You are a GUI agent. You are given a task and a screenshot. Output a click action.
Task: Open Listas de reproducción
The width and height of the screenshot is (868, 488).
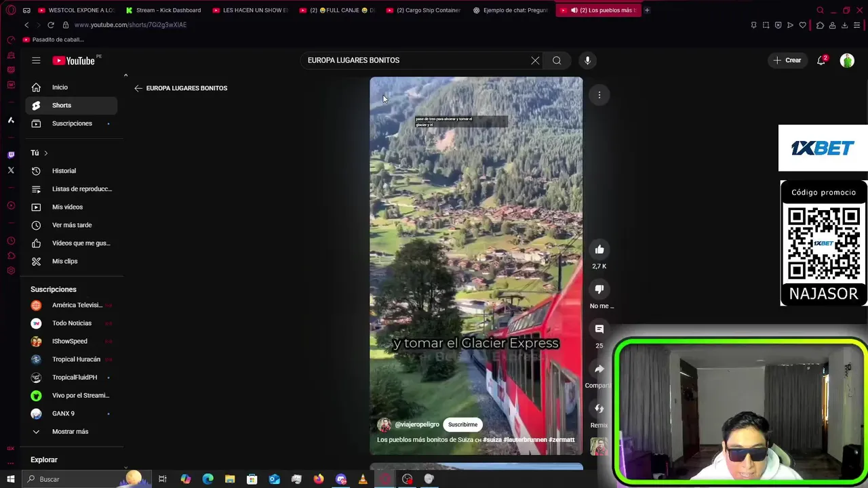[71, 189]
